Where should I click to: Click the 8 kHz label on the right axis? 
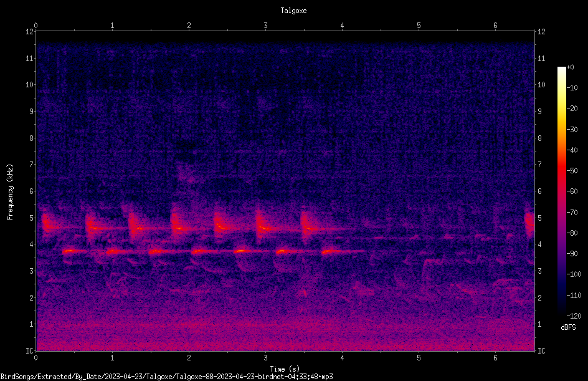click(539, 138)
